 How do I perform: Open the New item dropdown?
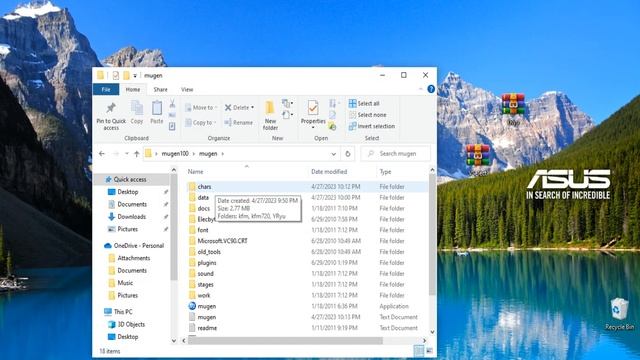287,103
